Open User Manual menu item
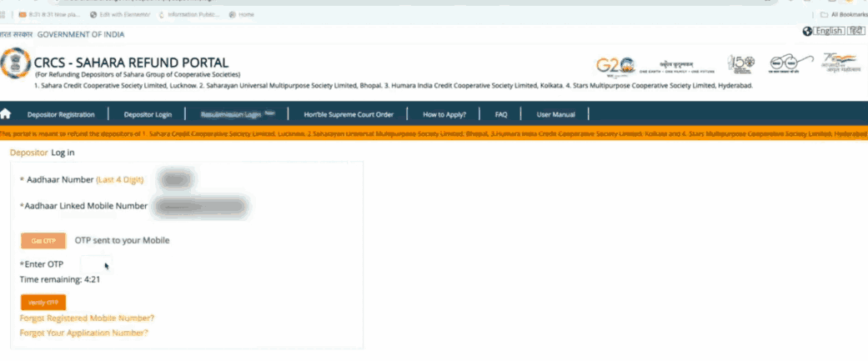The image size is (868, 361). [x=556, y=114]
